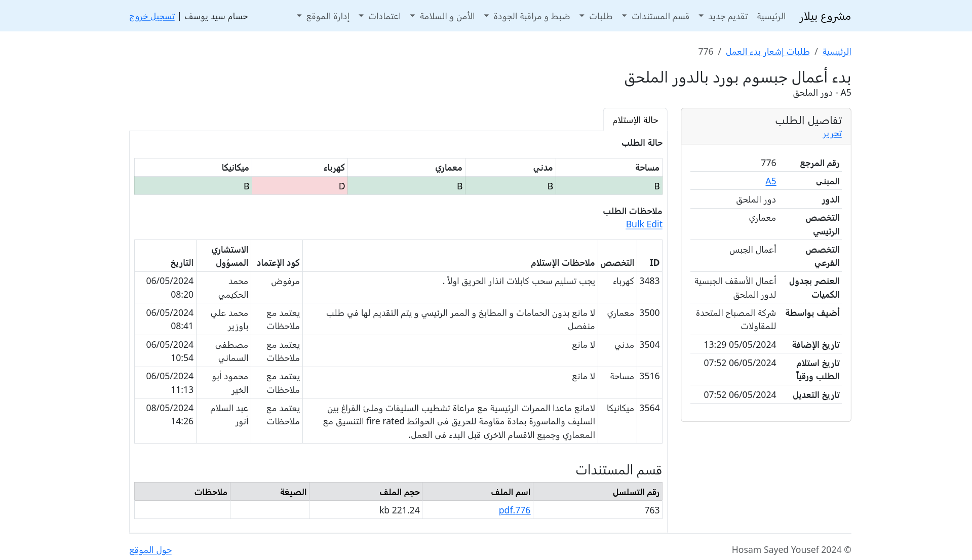Open الرئيسية breadcrumb link
972x560 pixels.
point(836,52)
